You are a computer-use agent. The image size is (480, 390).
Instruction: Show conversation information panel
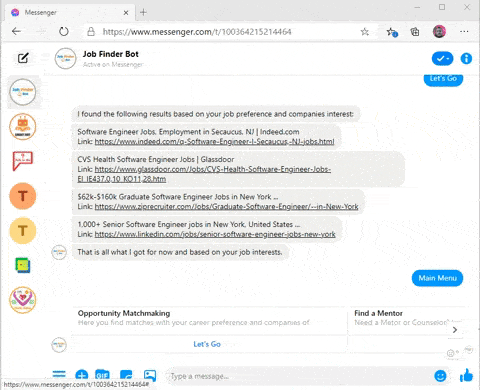(x=466, y=59)
